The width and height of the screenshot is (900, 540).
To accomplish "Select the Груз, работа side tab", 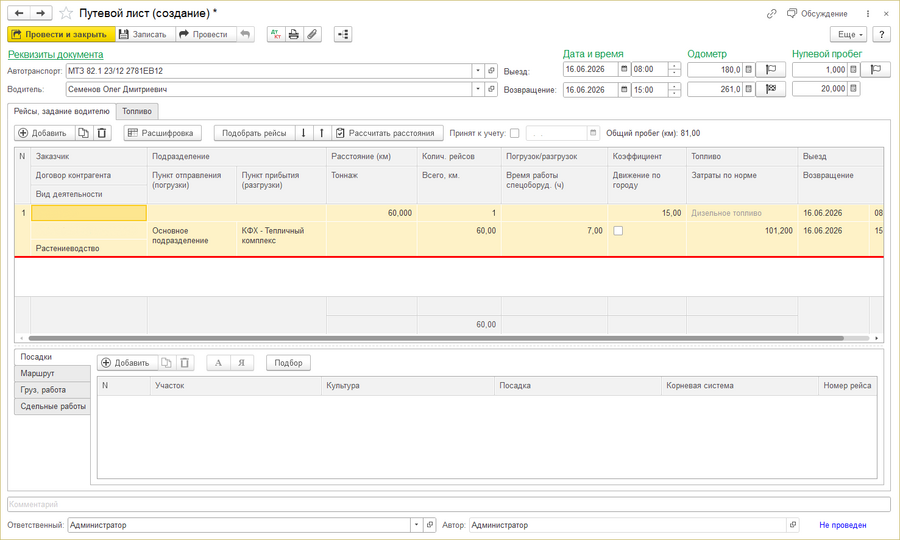I will 52,390.
